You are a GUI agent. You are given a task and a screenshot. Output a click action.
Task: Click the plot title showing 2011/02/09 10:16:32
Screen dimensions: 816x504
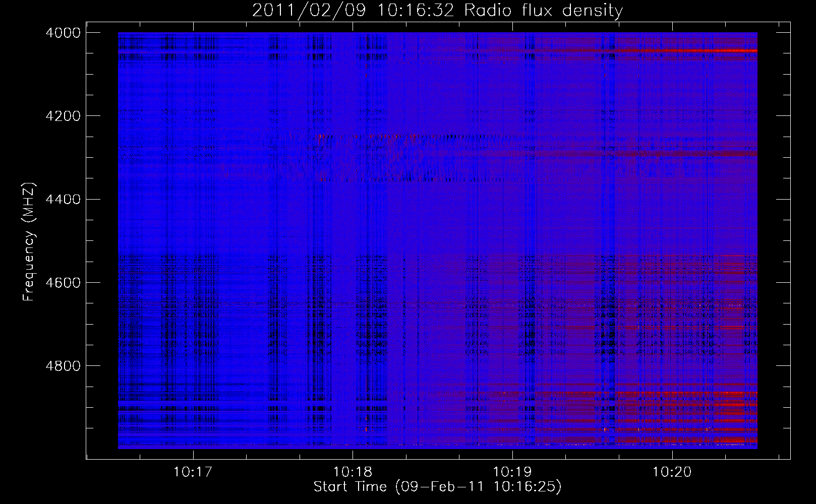pos(437,10)
